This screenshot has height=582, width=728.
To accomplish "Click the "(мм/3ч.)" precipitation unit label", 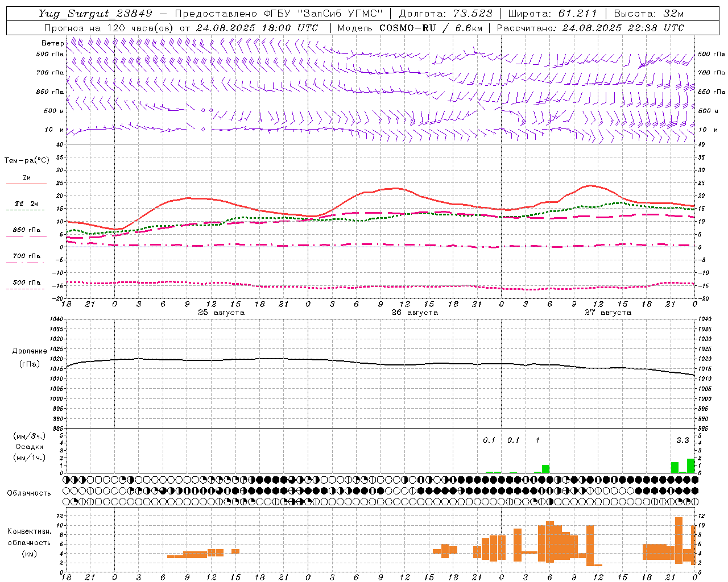I will 29,436.
